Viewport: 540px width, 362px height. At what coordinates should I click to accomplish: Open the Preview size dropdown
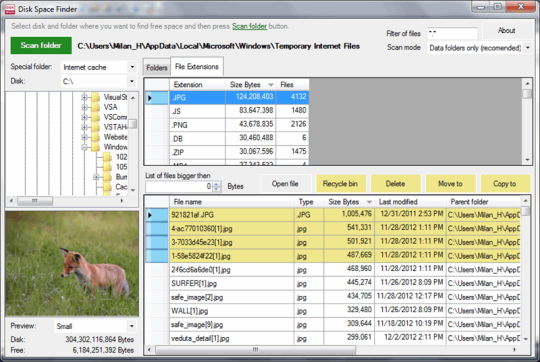132,326
